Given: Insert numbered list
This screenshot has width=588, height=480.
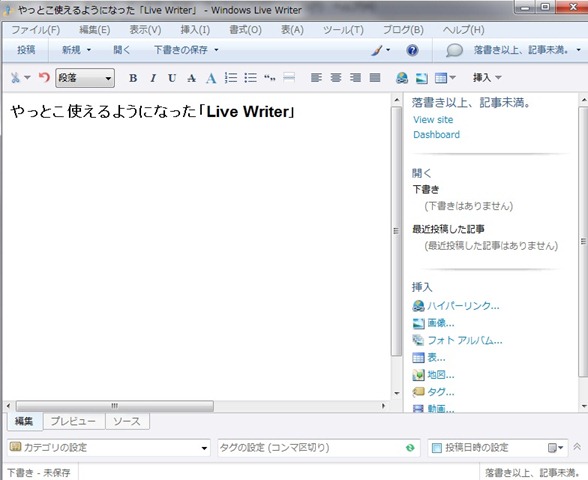Looking at the screenshot, I should (231, 78).
